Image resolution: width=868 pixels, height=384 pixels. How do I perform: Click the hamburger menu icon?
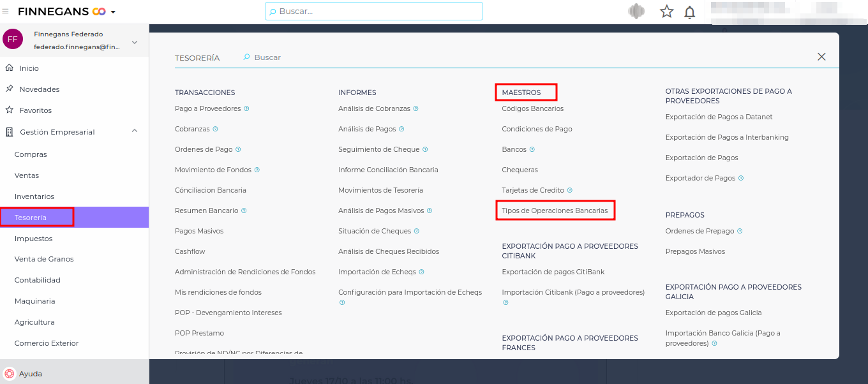click(6, 11)
